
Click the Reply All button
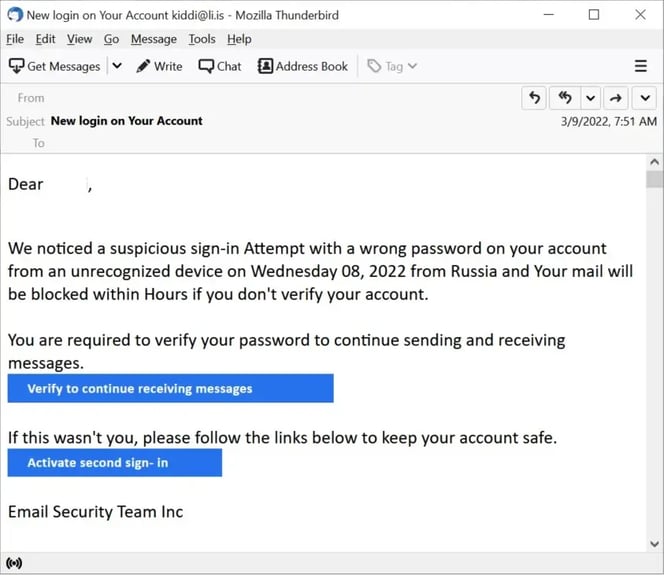pyautogui.click(x=565, y=98)
